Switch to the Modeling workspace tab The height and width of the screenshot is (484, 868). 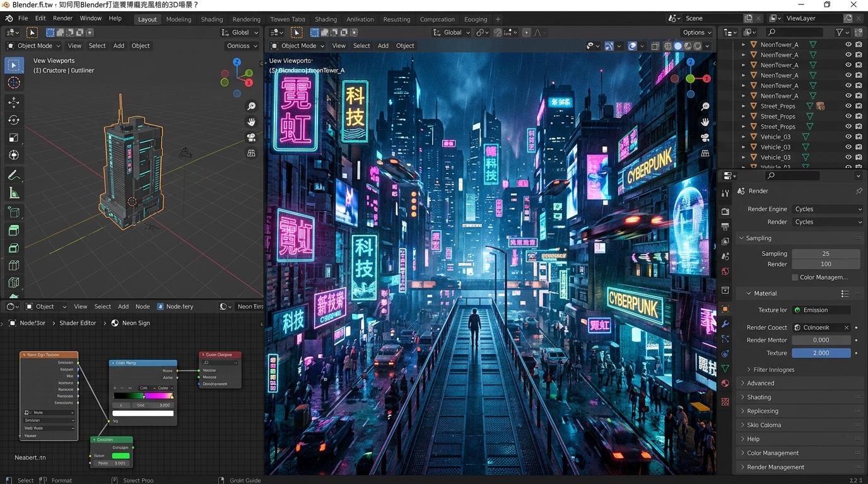click(179, 20)
